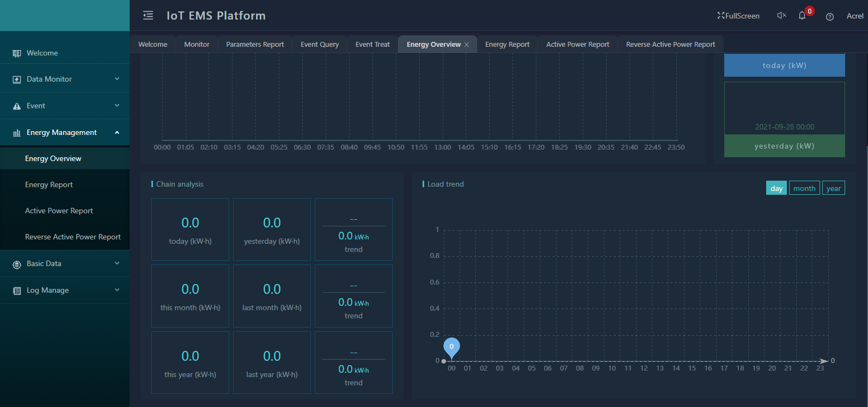Click the Basic Data sidebar icon
This screenshot has width=868, height=407.
click(x=17, y=264)
